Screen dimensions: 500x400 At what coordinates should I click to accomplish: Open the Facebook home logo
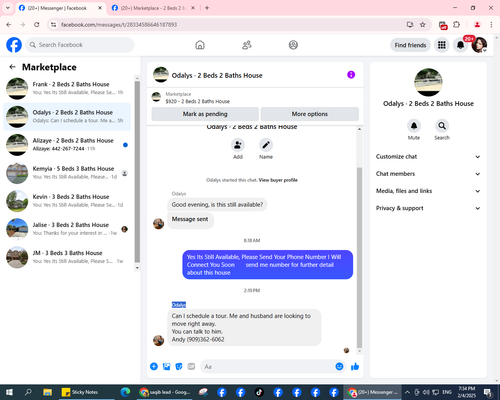coord(14,45)
